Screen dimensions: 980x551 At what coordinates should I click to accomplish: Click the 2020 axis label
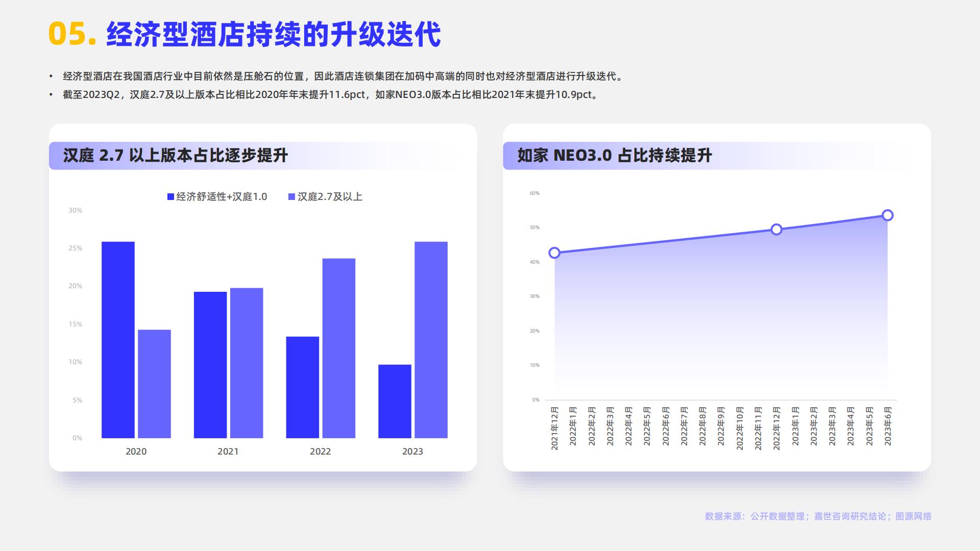(136, 452)
